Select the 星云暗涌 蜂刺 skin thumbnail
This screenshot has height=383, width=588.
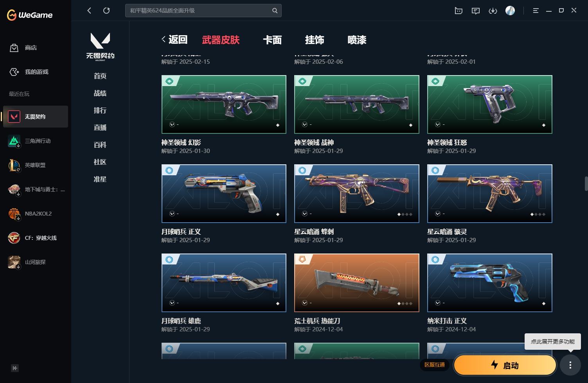[x=357, y=194]
